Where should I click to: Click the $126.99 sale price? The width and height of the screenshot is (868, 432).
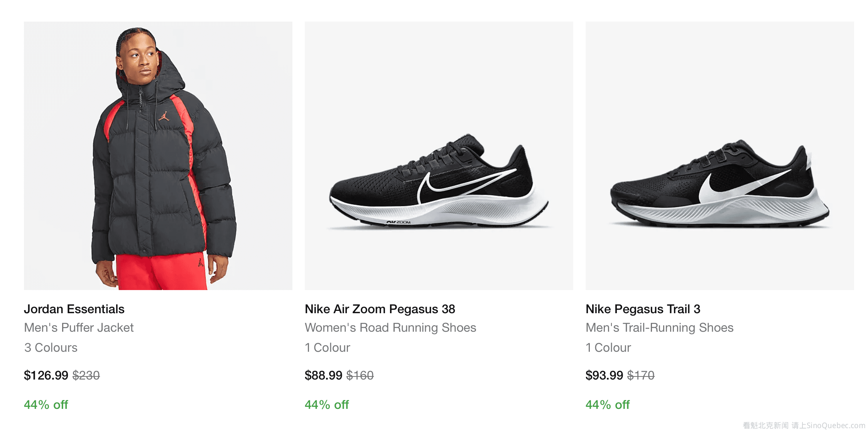tap(46, 375)
